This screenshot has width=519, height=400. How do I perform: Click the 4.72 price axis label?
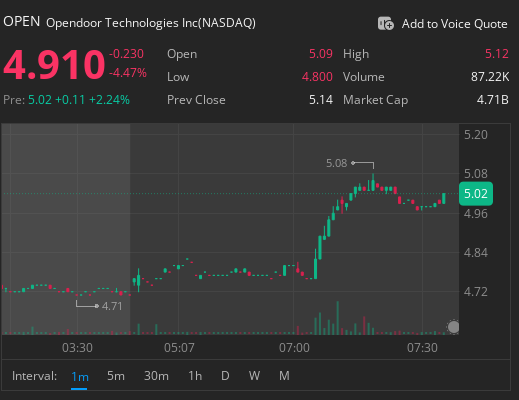coord(476,292)
